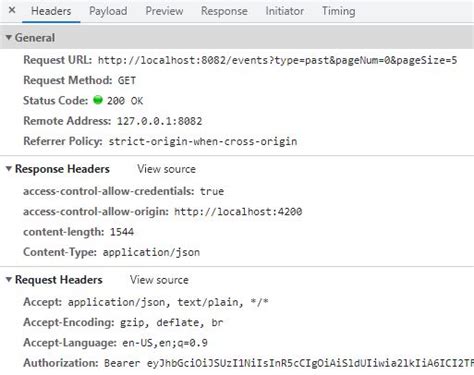This screenshot has width=474, height=375.
Task: Show the Timing tab
Action: (338, 11)
